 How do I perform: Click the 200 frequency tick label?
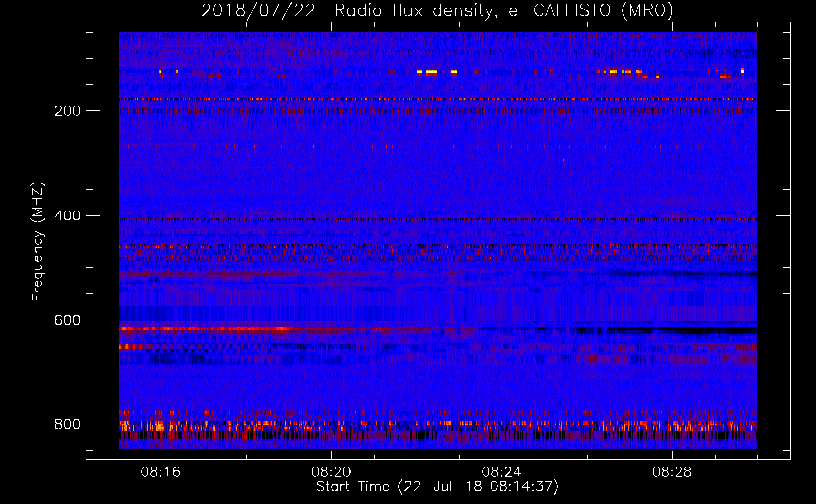click(x=68, y=111)
